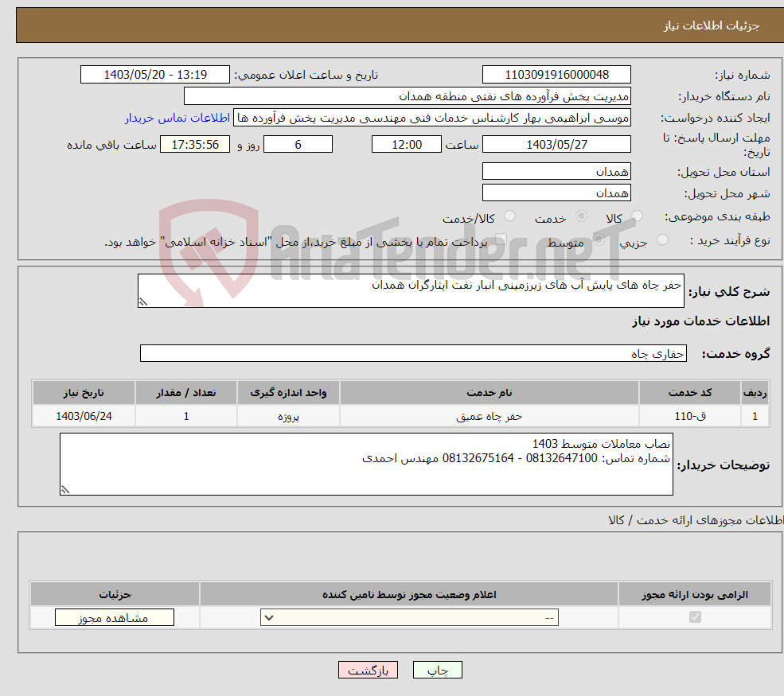Toggle the mandatory license checkbox
The image size is (784, 696).
pyautogui.click(x=695, y=617)
